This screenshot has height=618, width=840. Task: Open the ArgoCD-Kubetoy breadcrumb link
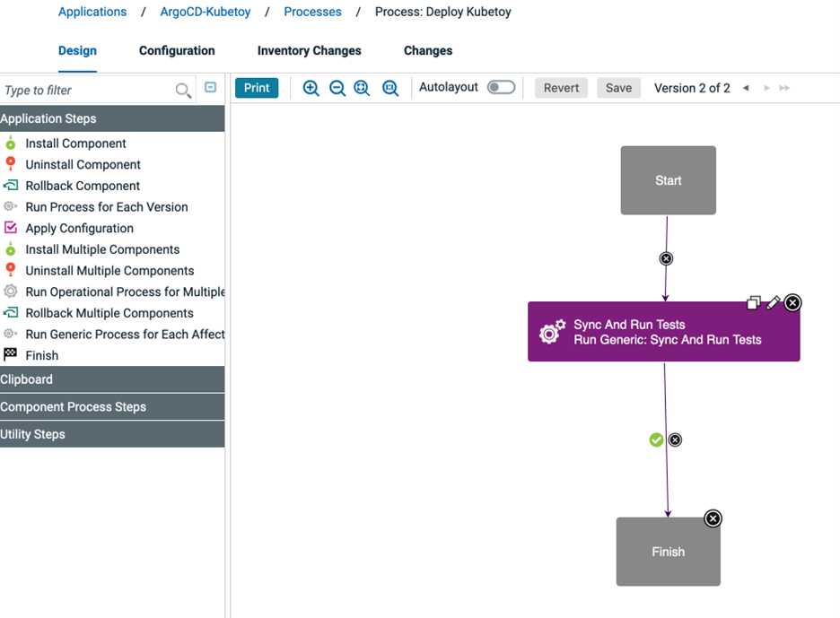click(x=206, y=12)
